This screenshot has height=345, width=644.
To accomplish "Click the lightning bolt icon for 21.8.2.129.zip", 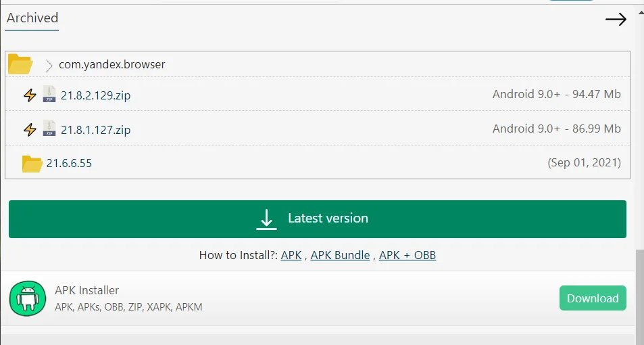I will point(30,95).
